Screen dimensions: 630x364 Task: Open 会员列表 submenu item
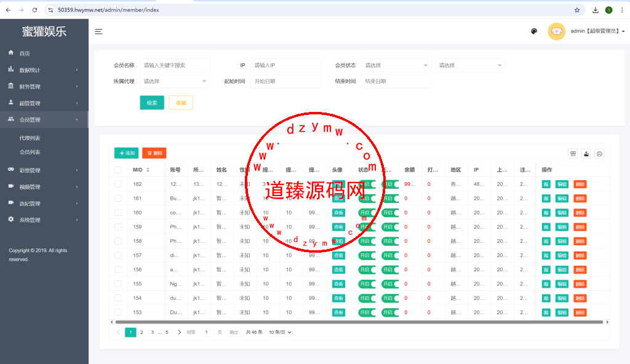click(30, 152)
